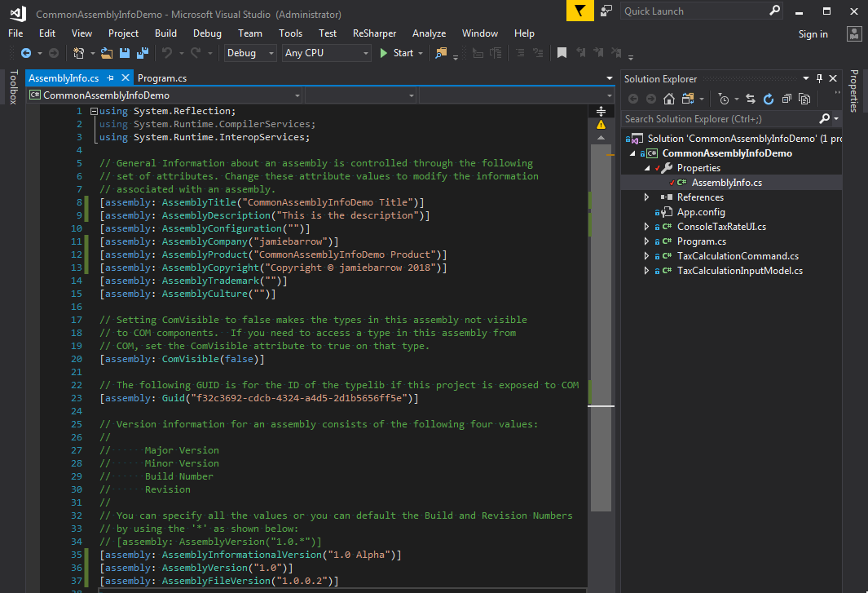Expand the TaxCalculationInputModel.cs node

(646, 271)
